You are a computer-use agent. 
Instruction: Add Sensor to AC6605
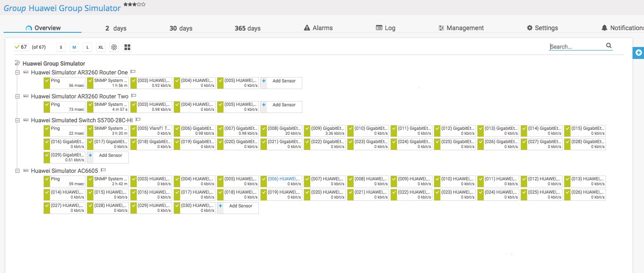tap(238, 208)
